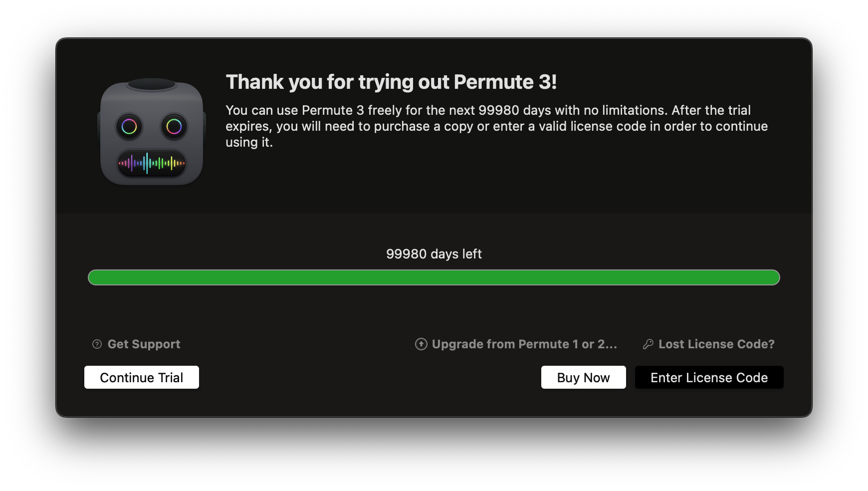Screen dimensions: 868x491
Task: Click the "99980 days left" label
Action: point(434,254)
